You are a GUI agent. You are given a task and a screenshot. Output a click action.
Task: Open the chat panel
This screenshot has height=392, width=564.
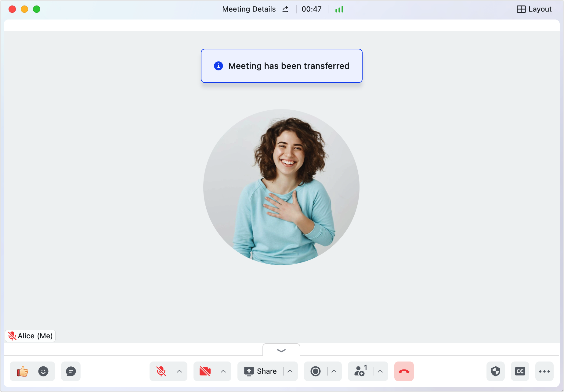(70, 371)
